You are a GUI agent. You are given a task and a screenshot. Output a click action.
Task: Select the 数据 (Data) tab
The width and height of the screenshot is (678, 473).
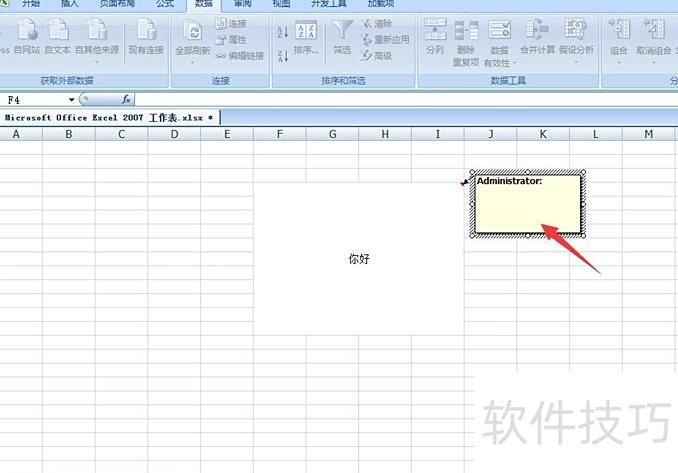click(204, 3)
